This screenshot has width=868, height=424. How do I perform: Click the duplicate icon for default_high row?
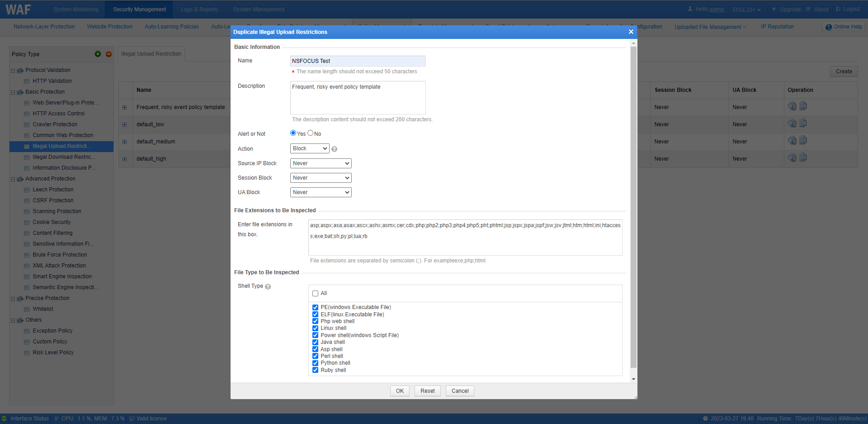803,157
